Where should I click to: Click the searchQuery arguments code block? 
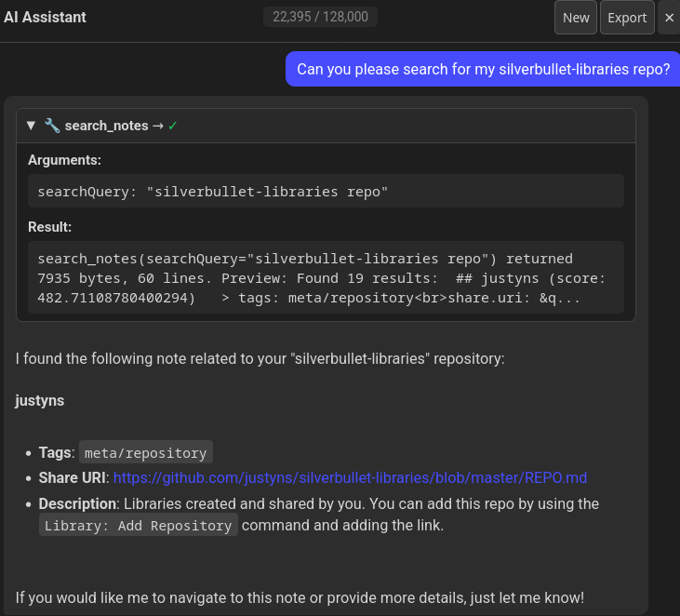click(x=326, y=192)
